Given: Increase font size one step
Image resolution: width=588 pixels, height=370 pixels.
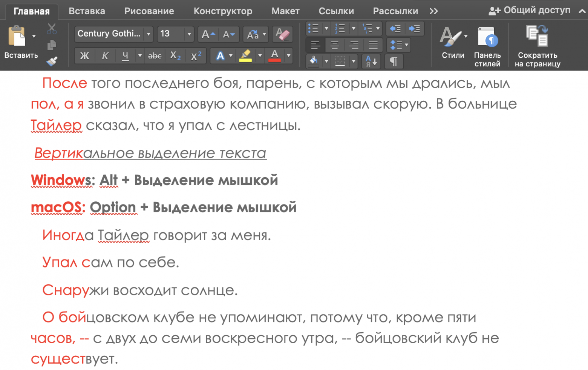Looking at the screenshot, I should pos(207,34).
